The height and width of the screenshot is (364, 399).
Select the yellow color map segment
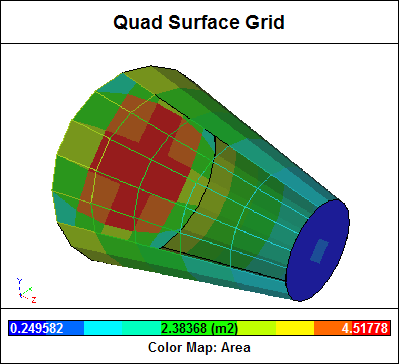pyautogui.click(x=295, y=328)
